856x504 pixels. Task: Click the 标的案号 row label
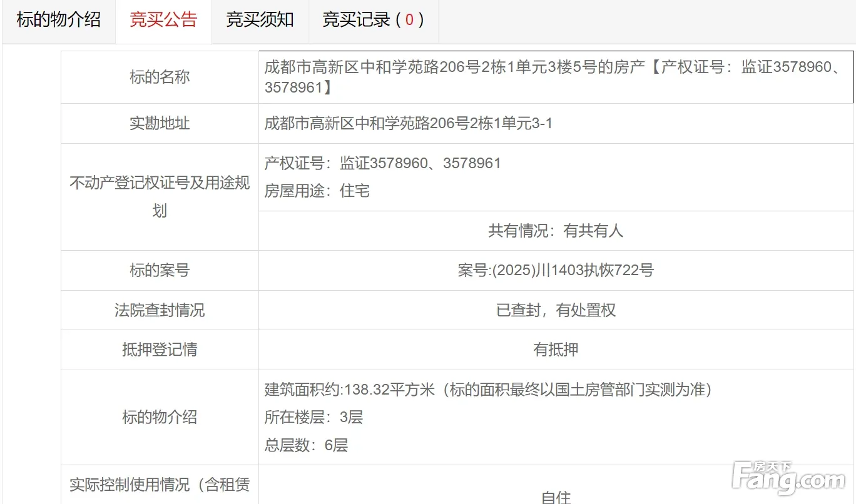(x=160, y=271)
